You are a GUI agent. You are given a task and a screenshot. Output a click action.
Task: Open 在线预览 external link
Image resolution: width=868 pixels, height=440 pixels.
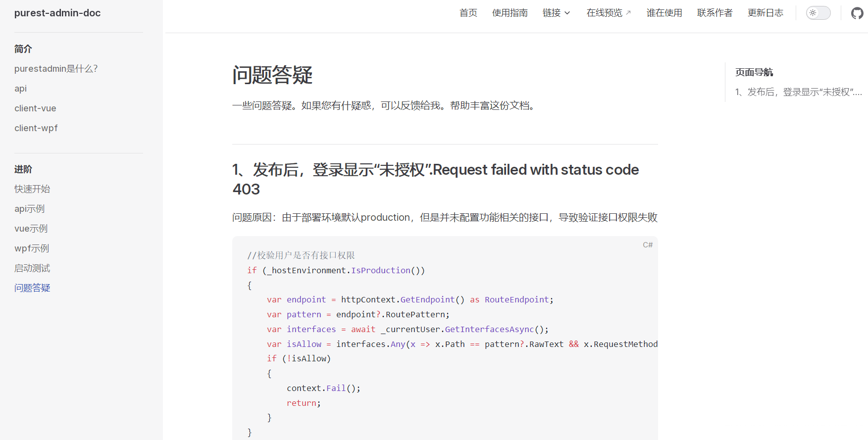(x=609, y=13)
